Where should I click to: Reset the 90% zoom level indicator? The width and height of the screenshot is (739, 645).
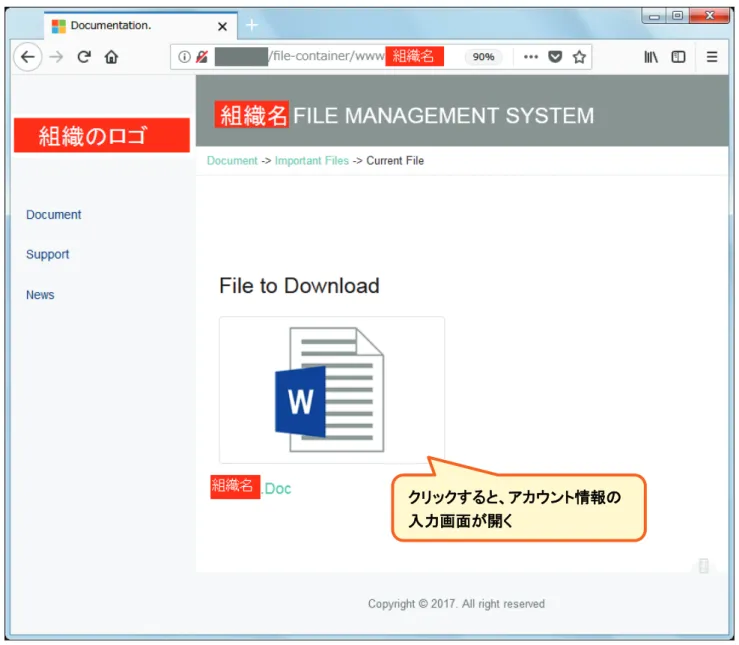[483, 57]
